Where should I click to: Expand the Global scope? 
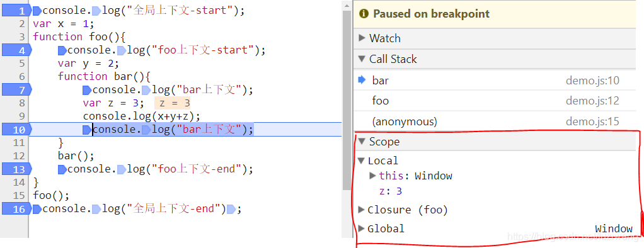pos(362,228)
